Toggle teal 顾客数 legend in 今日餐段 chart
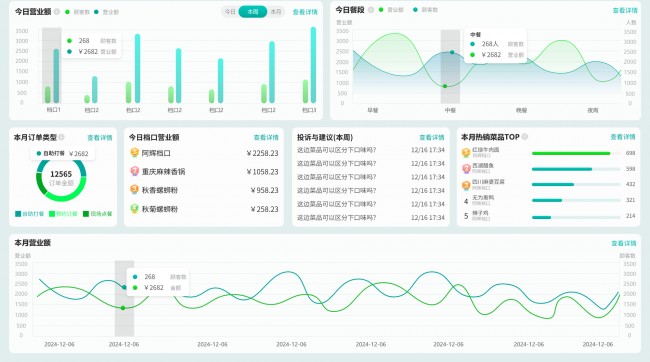Viewport: 650px width, 362px height. 425,10
